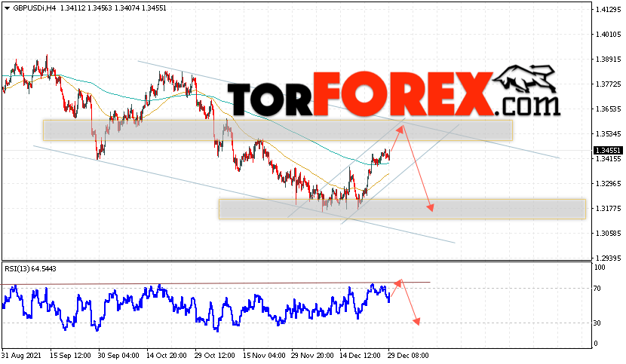Viewport: 626px width, 364px height.
Task: Select the 29 Dec 08:00 date label
Action: pyautogui.click(x=409, y=356)
